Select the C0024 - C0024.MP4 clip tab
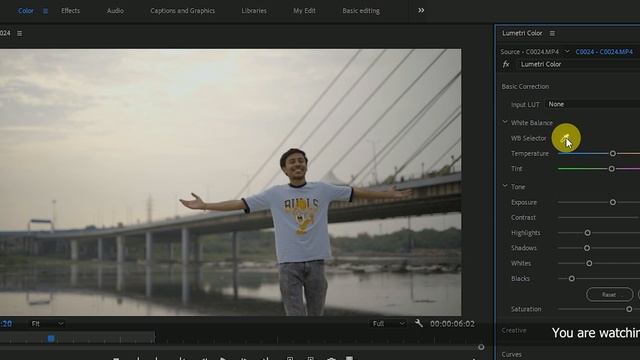 [604, 52]
